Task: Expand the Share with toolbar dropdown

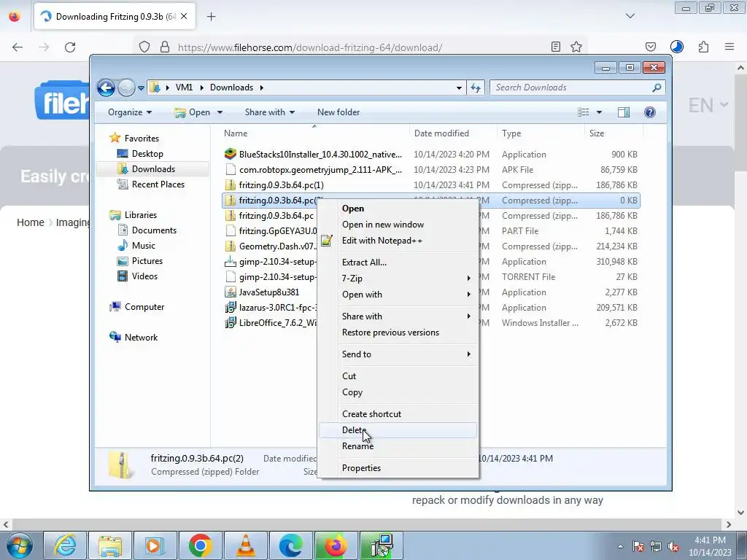Action: click(270, 112)
